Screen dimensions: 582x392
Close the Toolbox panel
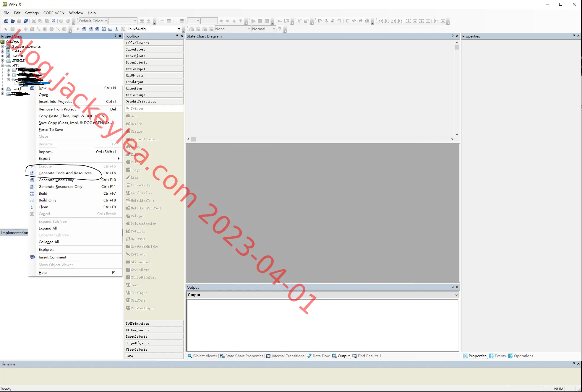click(x=182, y=36)
